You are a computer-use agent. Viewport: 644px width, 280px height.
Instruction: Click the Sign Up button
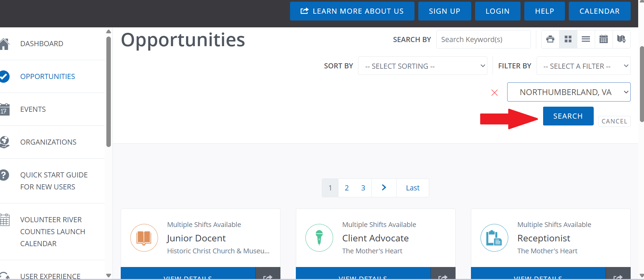445,11
